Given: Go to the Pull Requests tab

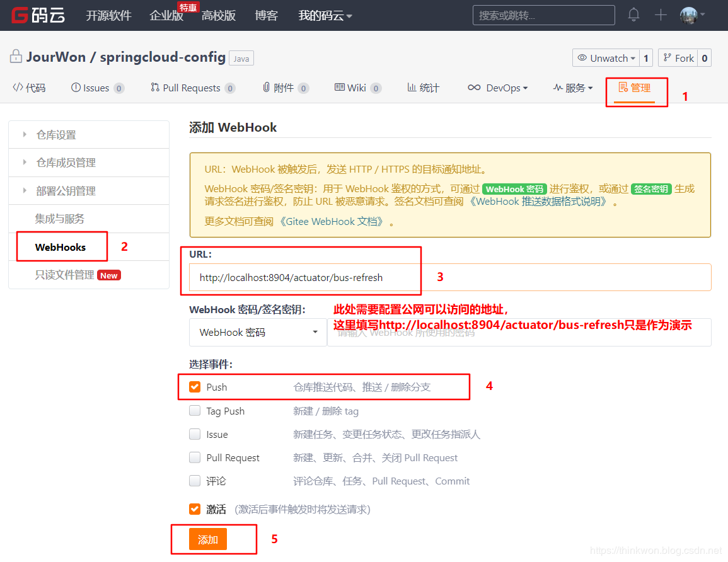Looking at the screenshot, I should [x=191, y=88].
